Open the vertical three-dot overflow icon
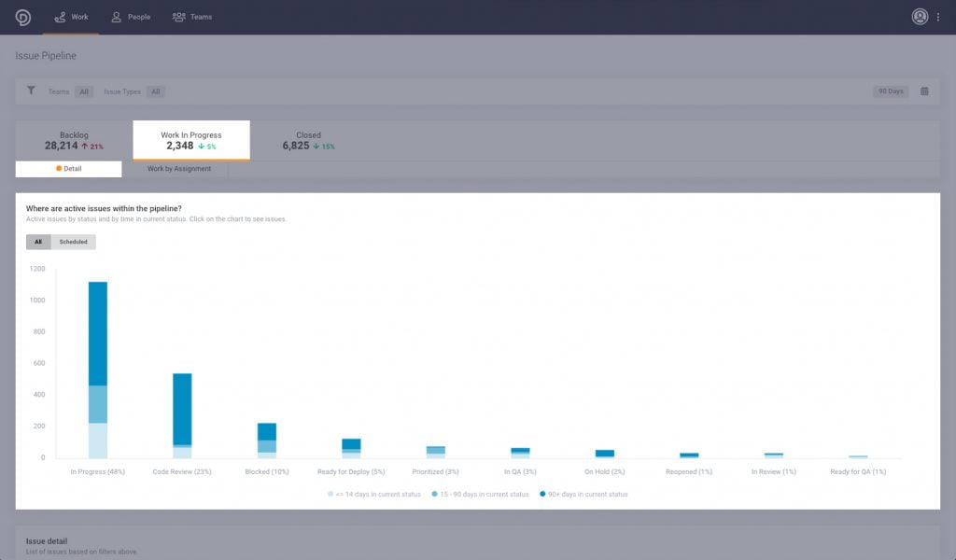Viewport: 956px width, 560px height. click(941, 16)
